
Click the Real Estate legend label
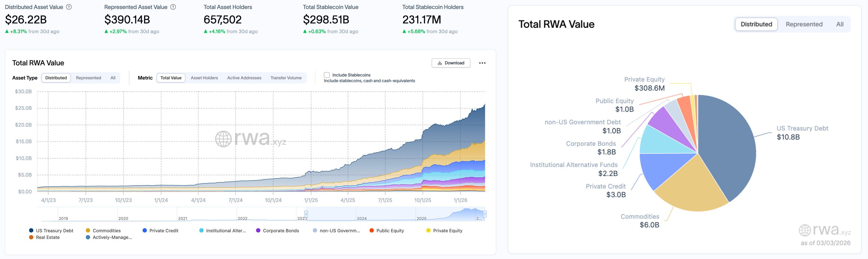point(47,237)
